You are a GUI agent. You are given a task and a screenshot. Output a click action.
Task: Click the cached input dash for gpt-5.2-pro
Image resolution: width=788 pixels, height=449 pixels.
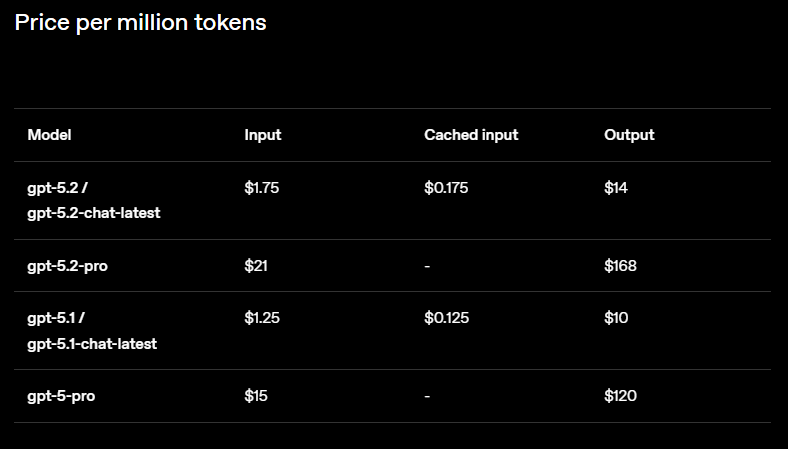pos(427,266)
